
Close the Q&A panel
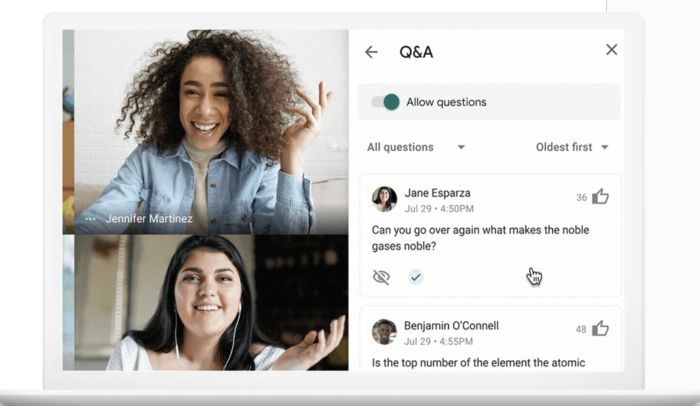[612, 50]
